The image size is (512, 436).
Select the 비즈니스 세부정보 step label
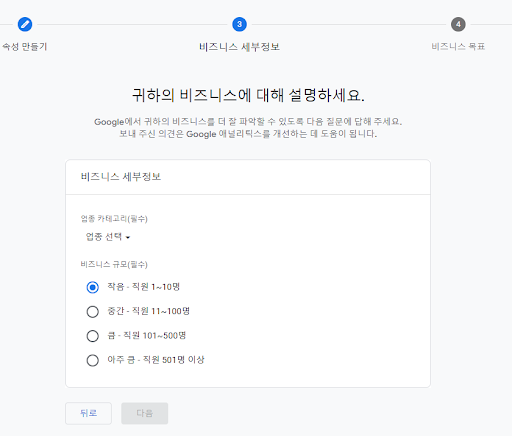click(x=239, y=47)
